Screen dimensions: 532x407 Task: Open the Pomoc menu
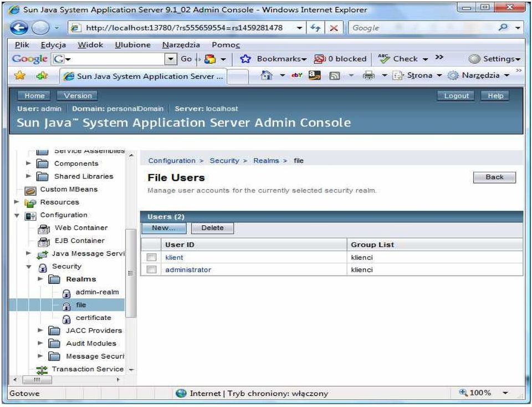(x=226, y=45)
